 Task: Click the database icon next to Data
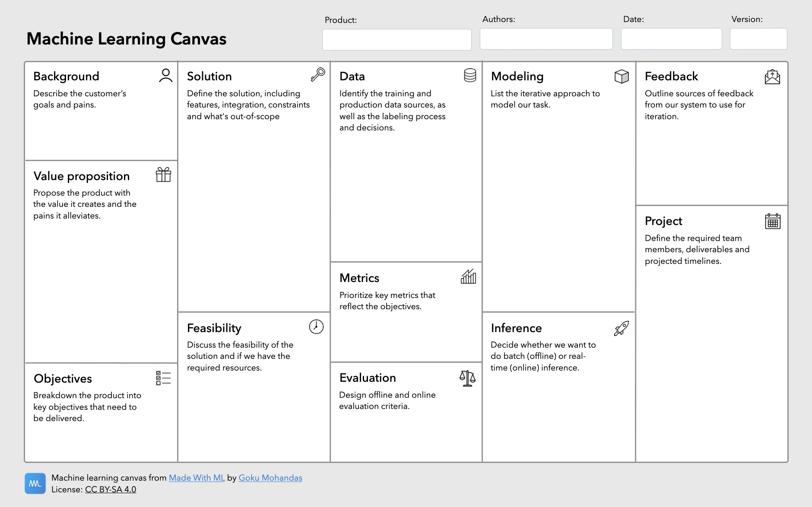[x=470, y=75]
